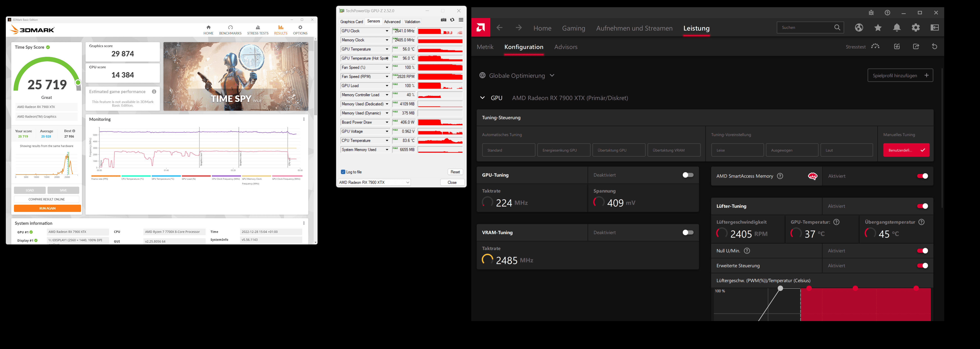Screen dimensions: 980x349
Task: Open GPU-Z hamburger menu
Action: click(461, 20)
